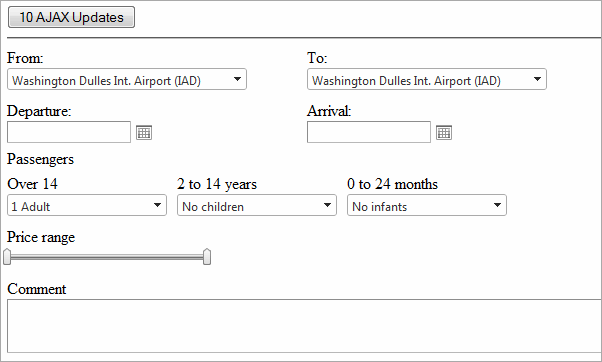602x362 pixels.
Task: Click the 10 AJAX Updates button
Action: coord(71,17)
